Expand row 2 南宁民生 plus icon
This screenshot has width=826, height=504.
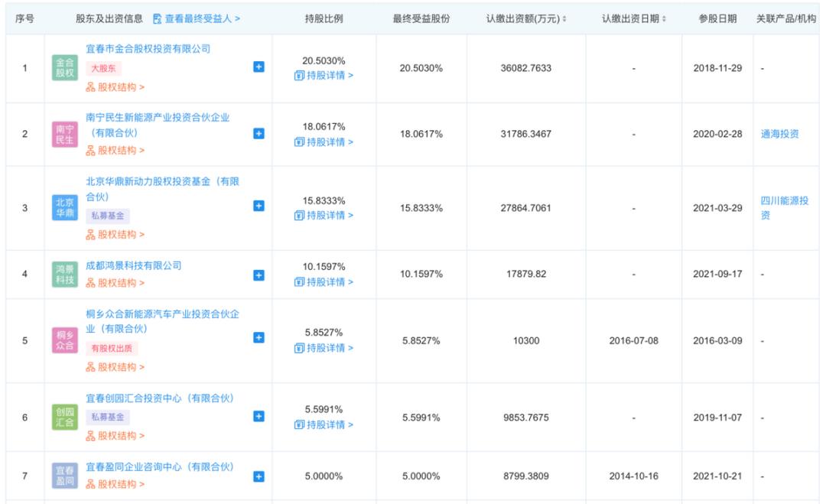(259, 134)
